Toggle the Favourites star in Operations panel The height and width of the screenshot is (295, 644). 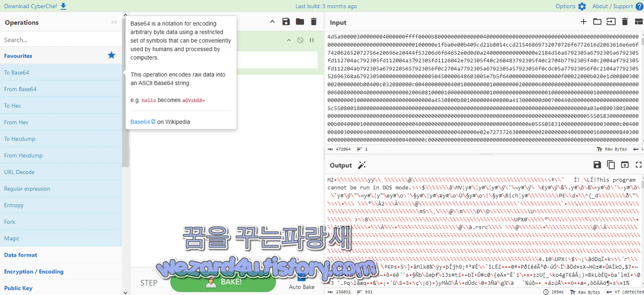point(111,56)
